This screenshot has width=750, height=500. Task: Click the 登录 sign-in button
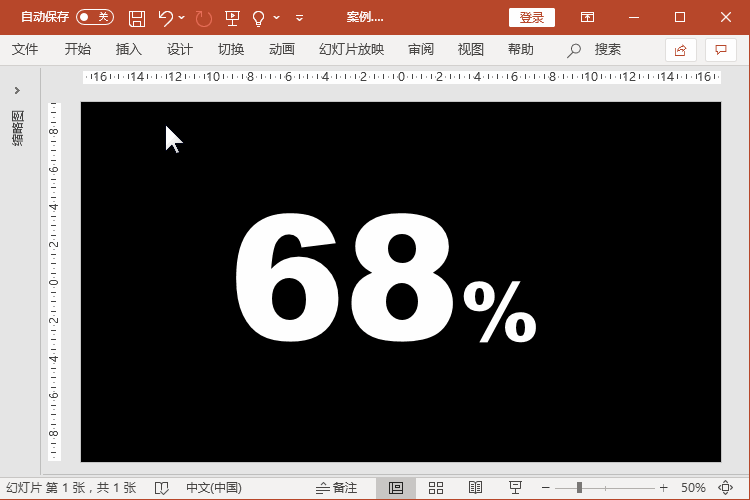(x=532, y=18)
